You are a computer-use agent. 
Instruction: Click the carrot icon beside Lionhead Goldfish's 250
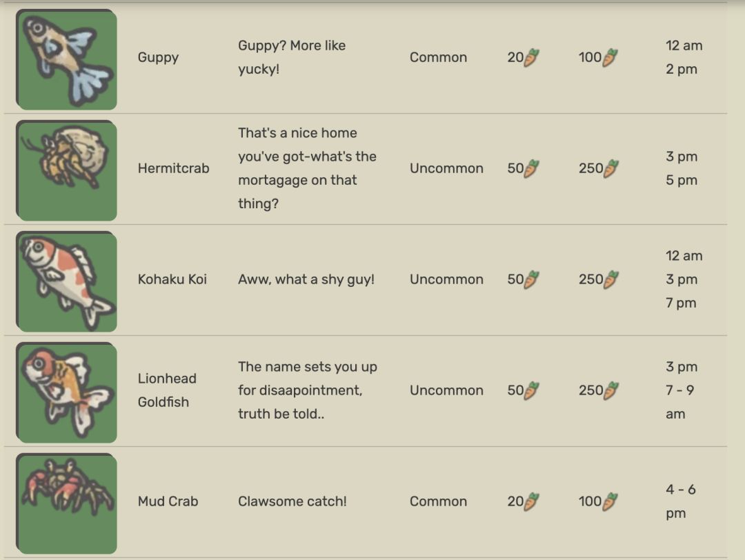pyautogui.click(x=610, y=390)
